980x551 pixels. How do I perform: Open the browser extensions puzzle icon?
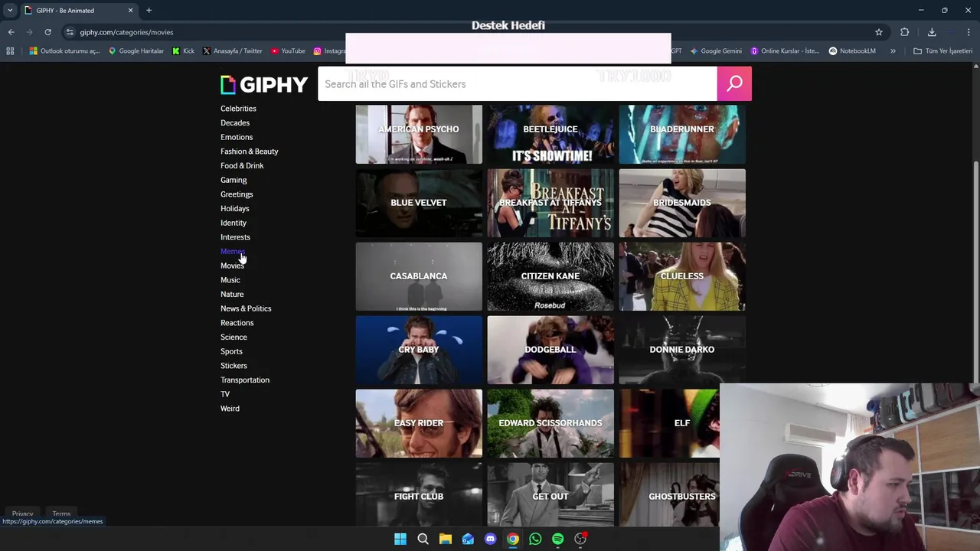[x=905, y=32]
